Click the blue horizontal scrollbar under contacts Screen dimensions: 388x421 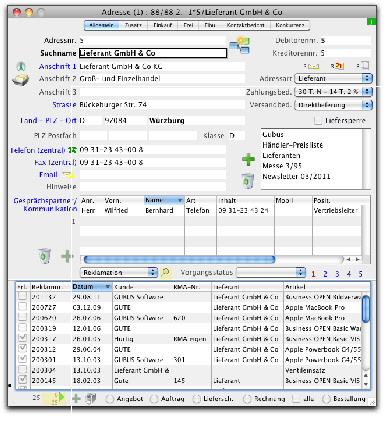179,259
